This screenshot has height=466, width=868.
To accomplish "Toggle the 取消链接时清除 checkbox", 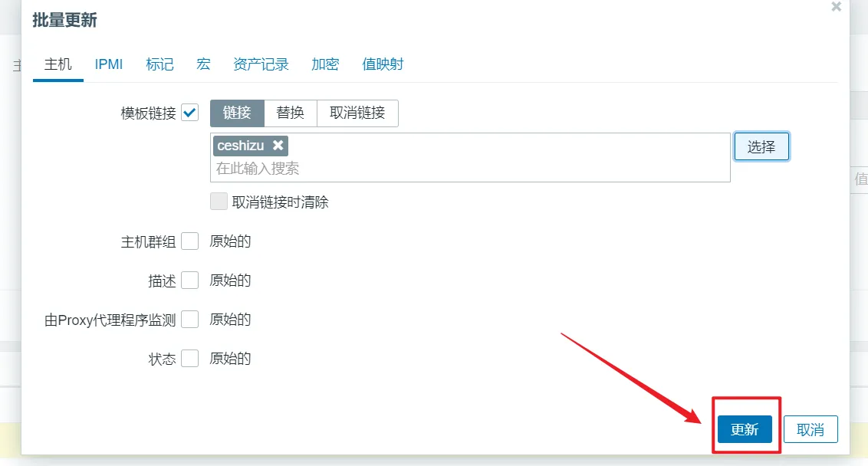I will [x=219, y=202].
